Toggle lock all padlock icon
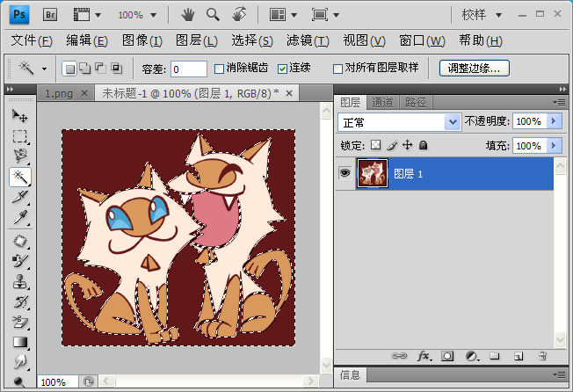The width and height of the screenshot is (573, 392). [x=424, y=145]
